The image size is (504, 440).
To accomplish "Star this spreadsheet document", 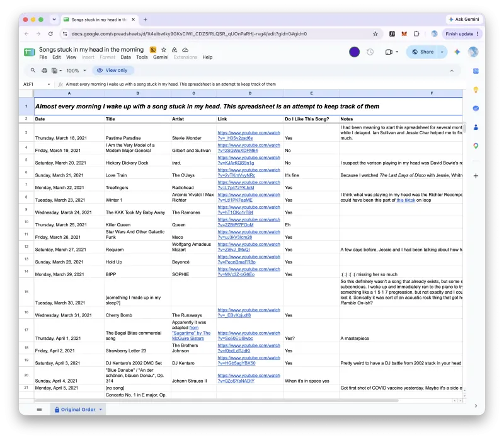I will tap(164, 50).
